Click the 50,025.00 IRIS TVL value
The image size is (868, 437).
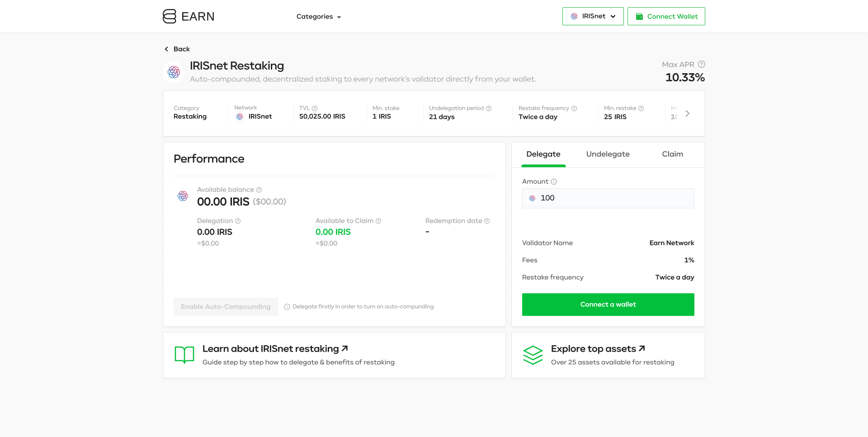(x=322, y=117)
